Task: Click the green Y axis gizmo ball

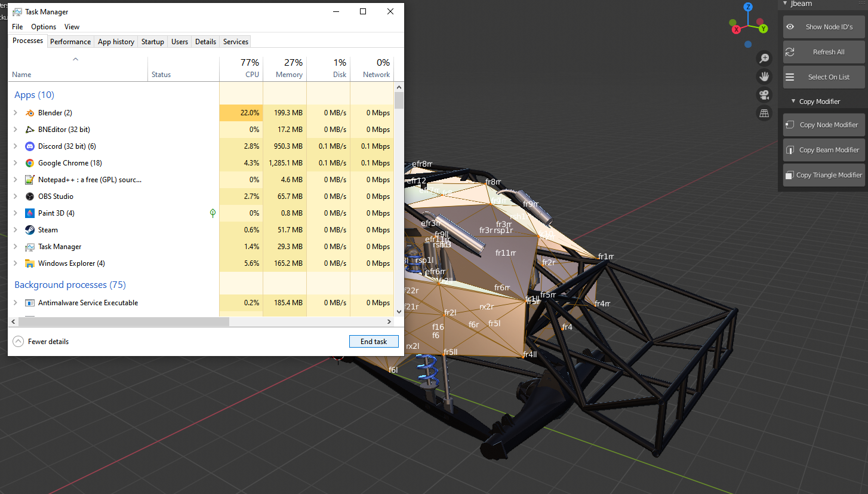Action: click(x=763, y=28)
